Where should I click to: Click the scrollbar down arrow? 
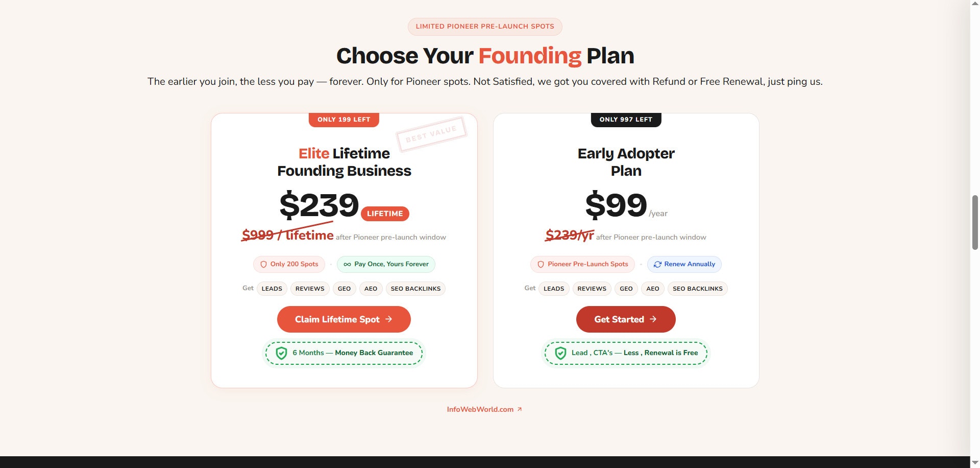pyautogui.click(x=975, y=463)
